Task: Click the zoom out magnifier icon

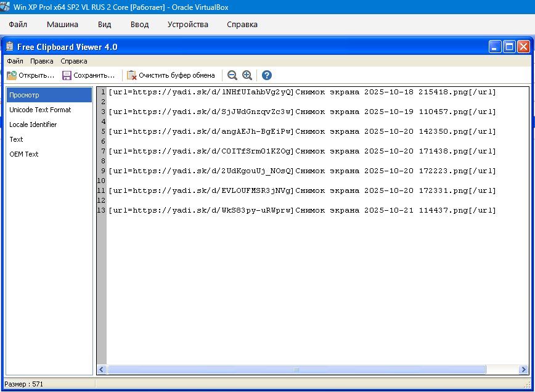Action: pyautogui.click(x=232, y=75)
